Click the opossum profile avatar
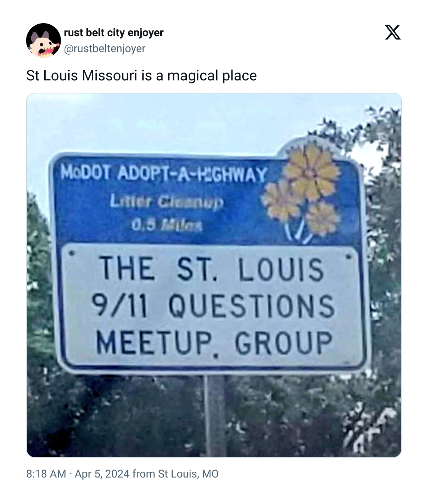This screenshot has height=504, width=428. point(43,40)
